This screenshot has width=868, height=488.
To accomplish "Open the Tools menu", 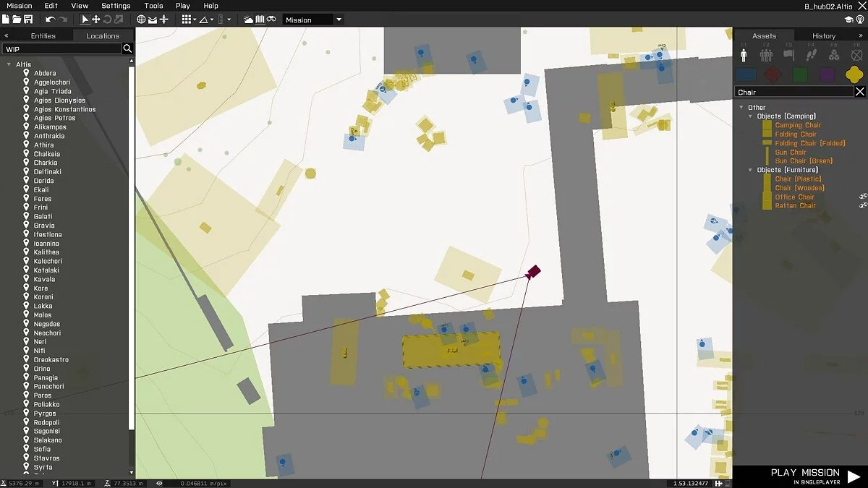I will 153,6.
